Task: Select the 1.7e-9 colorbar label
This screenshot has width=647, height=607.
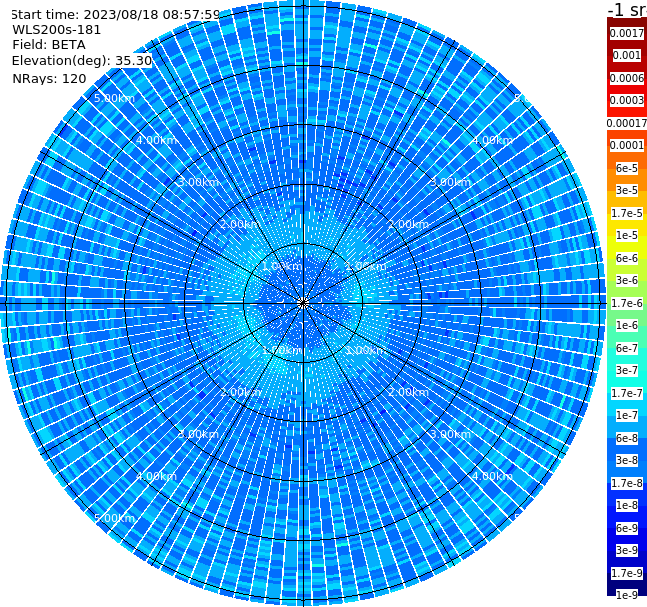Action: (x=627, y=573)
